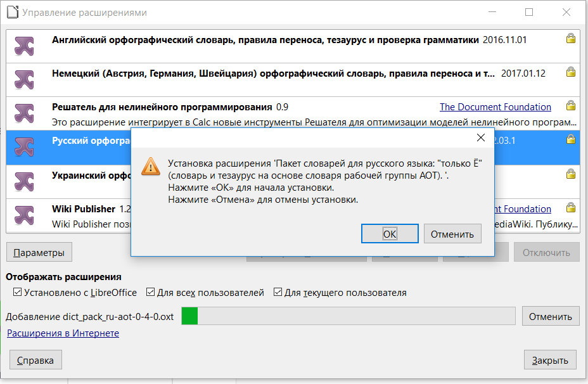Cancel the extension adding via 'Отменить' near progress bar

coord(550,316)
